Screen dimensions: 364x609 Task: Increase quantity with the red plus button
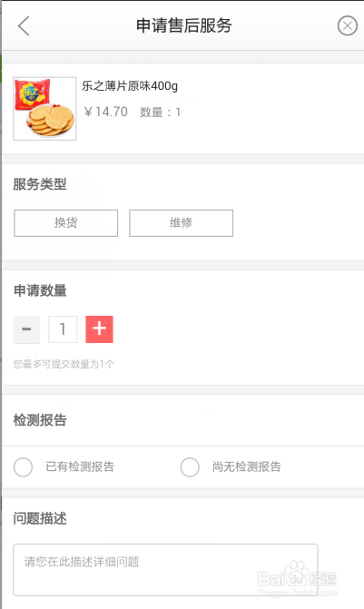coord(100,329)
